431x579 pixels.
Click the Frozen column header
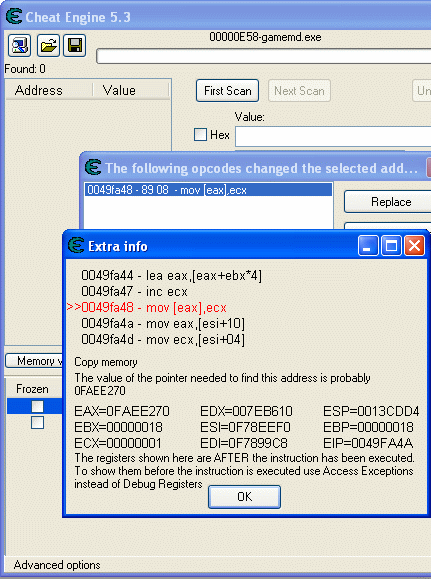(x=32, y=389)
